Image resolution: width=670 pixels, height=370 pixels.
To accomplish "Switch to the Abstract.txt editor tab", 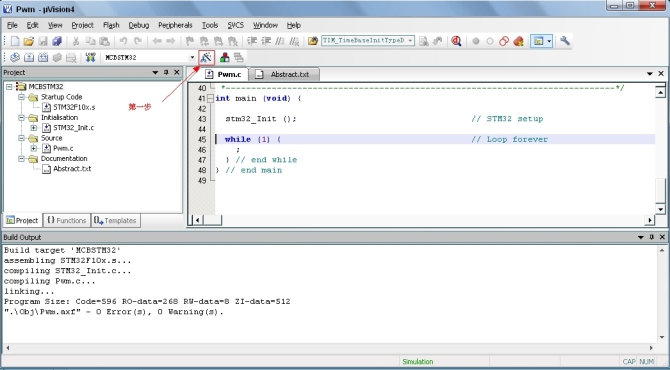I will click(284, 74).
